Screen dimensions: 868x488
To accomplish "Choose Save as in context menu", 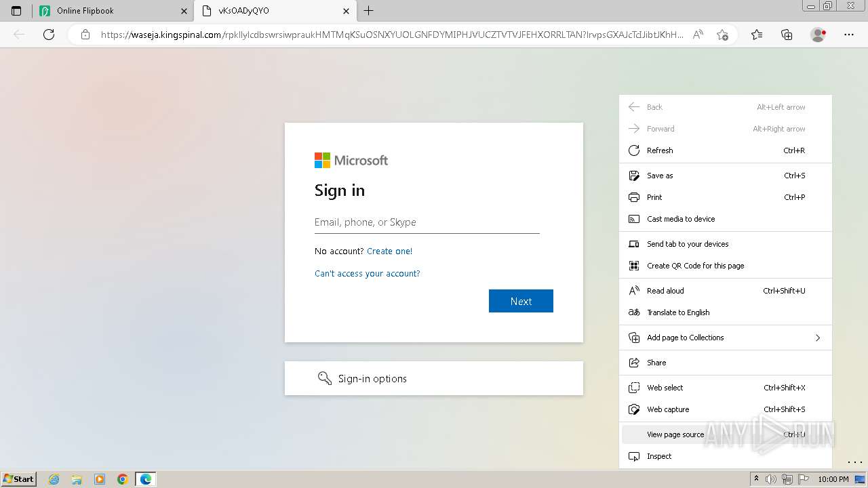I will (726, 176).
